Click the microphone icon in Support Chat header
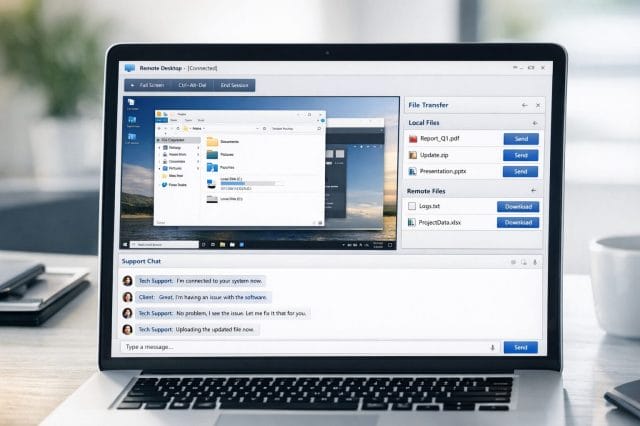This screenshot has height=426, width=640. 535,262
